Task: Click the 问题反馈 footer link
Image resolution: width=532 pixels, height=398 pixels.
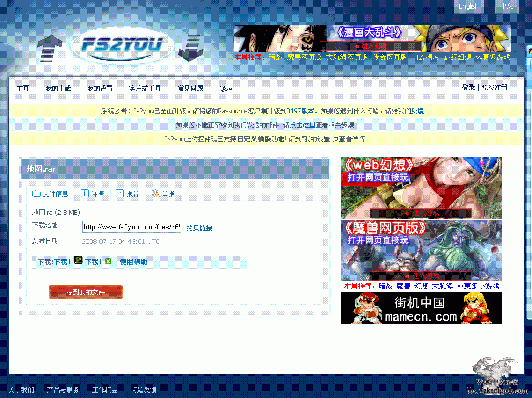Action: (x=143, y=389)
